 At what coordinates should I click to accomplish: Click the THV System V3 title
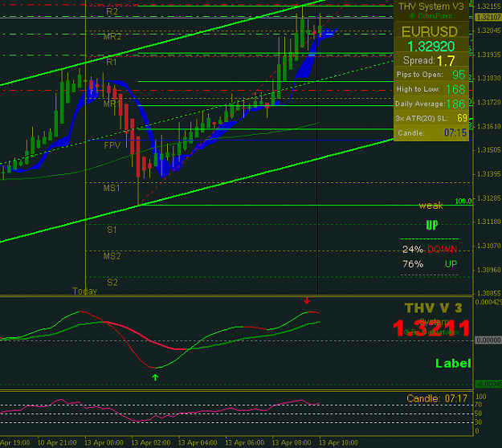click(x=431, y=6)
